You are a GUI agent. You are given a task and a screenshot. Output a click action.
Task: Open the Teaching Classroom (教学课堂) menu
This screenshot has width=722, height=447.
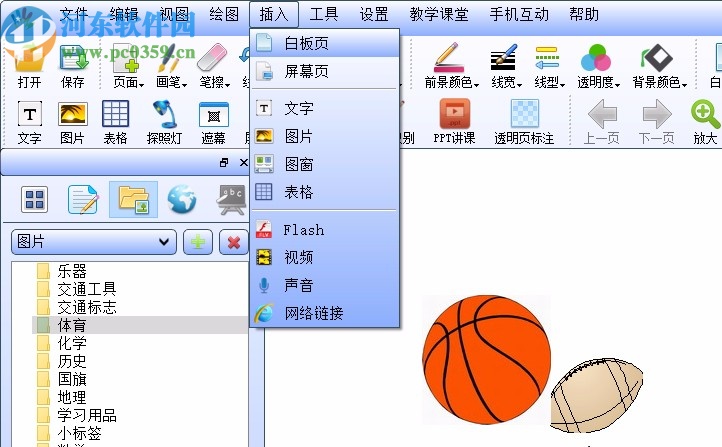(x=439, y=14)
